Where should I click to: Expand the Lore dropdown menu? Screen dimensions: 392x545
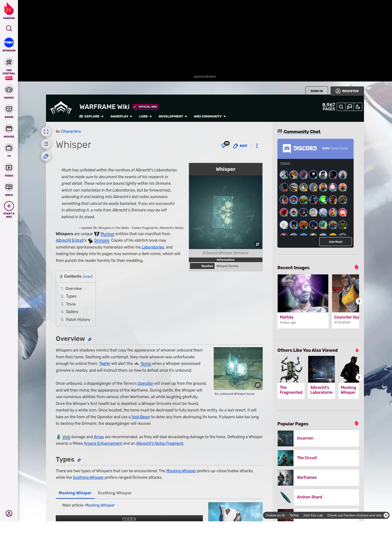[x=145, y=116]
